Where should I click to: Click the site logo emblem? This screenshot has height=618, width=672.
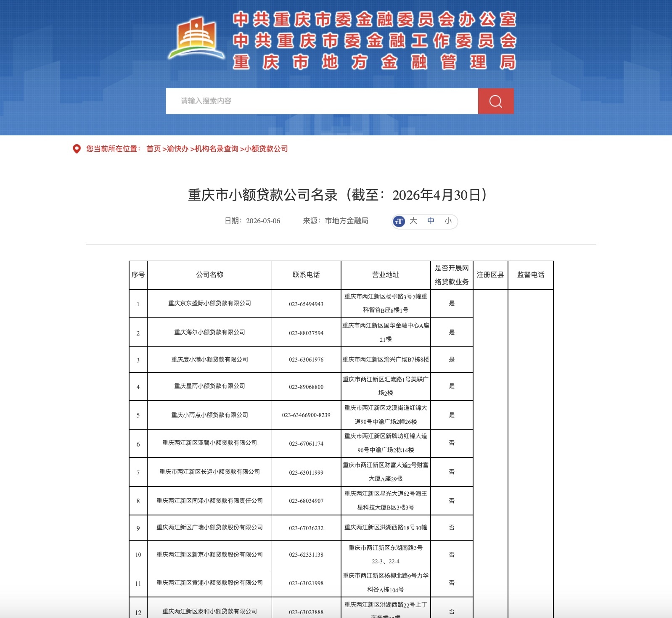click(x=196, y=39)
